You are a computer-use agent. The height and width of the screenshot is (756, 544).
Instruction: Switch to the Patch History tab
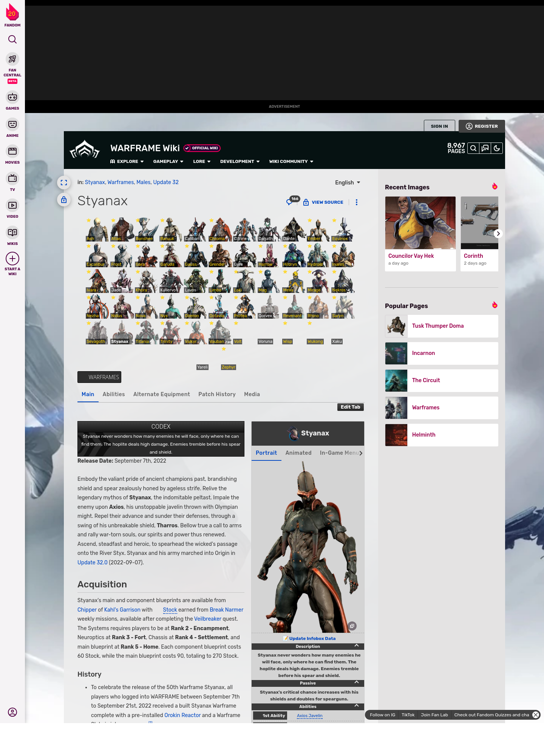coord(217,394)
